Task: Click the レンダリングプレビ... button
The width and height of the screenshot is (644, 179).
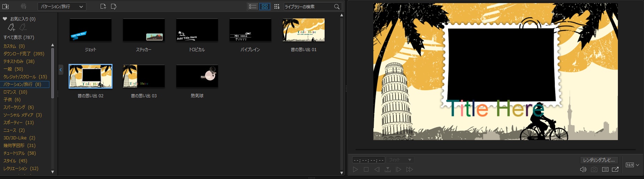Action: pyautogui.click(x=599, y=160)
